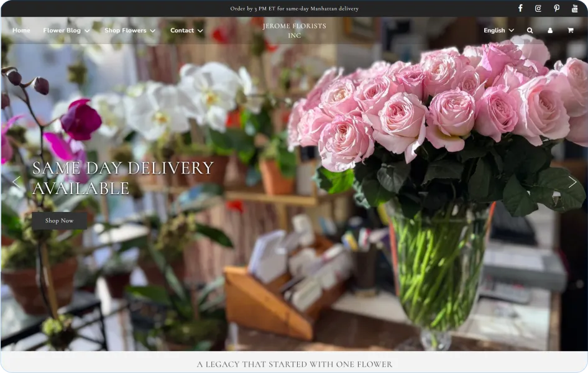This screenshot has height=373, width=588.
Task: Go to the Home page
Action: click(x=21, y=30)
